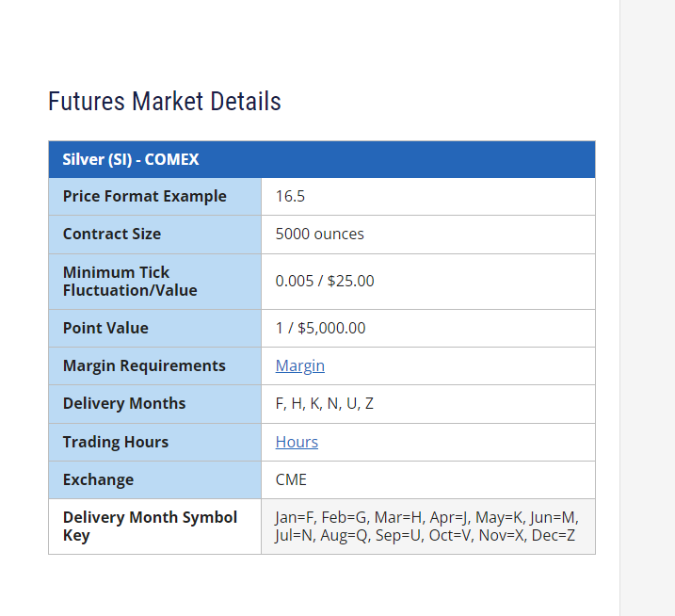Click the Margin Requirements row label
The height and width of the screenshot is (616, 675).
coord(144,365)
